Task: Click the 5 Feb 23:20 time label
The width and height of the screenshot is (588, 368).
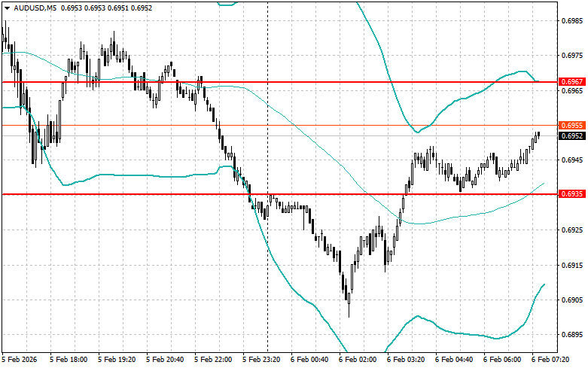Action: (x=261, y=360)
